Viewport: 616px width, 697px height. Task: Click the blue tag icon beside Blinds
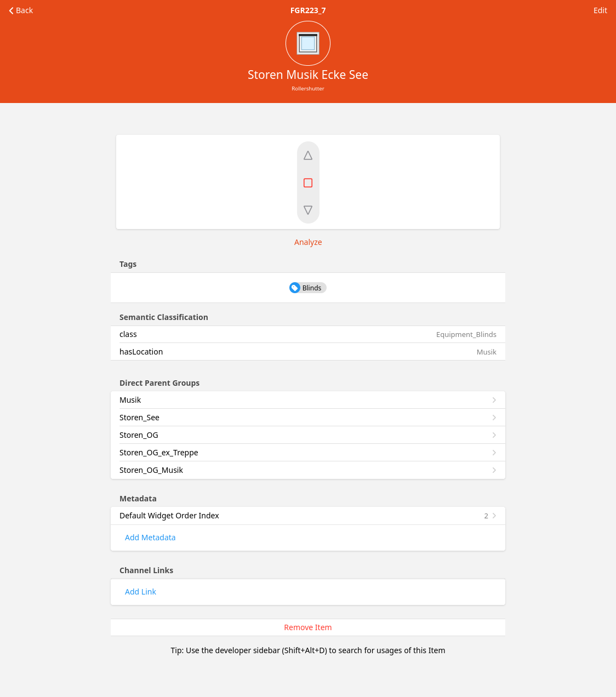point(295,288)
